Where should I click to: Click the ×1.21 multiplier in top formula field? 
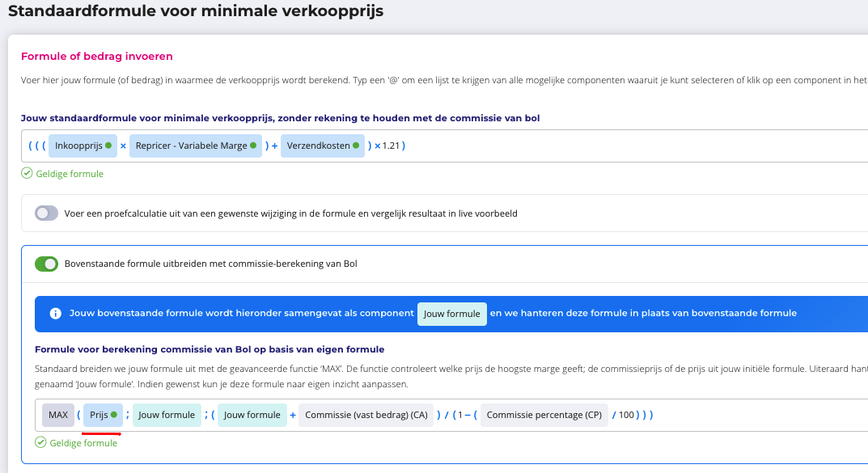387,146
